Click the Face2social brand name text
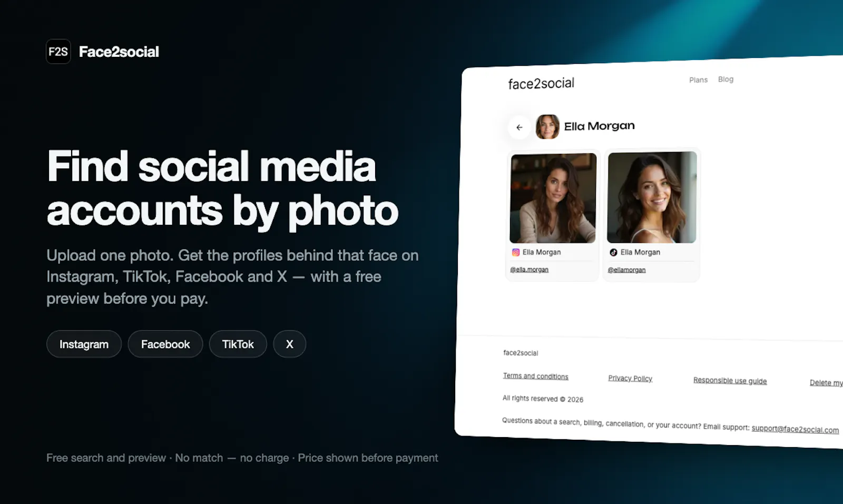Screen dimensions: 843x504 (x=119, y=52)
